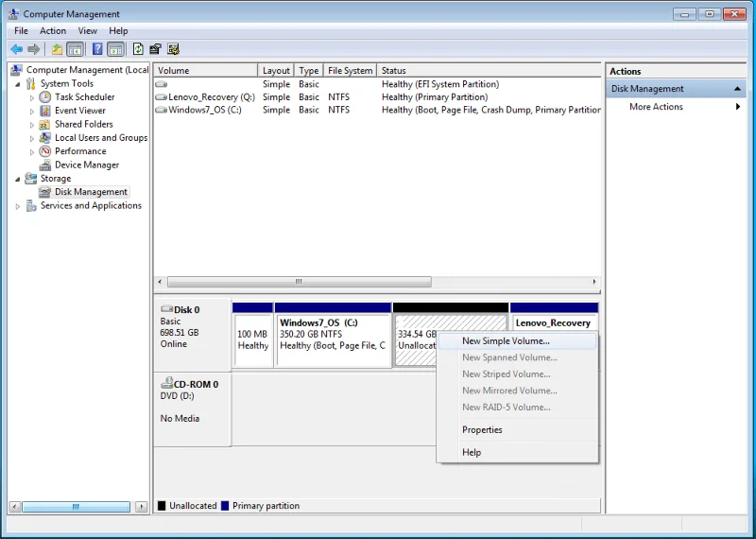Click the Task Scheduler clock icon

point(44,97)
